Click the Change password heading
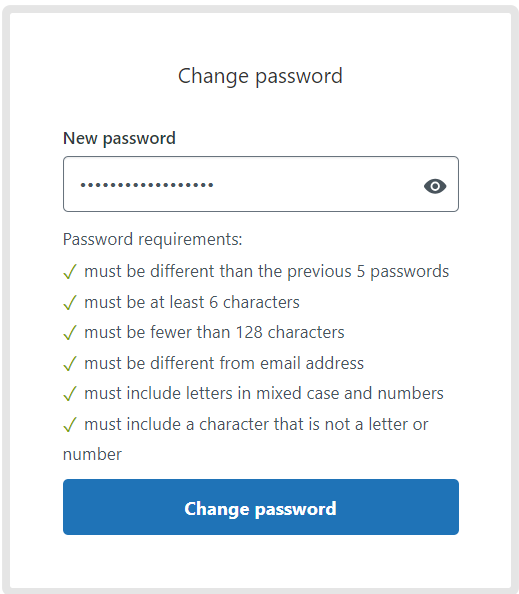This screenshot has height=594, width=519. point(260,77)
